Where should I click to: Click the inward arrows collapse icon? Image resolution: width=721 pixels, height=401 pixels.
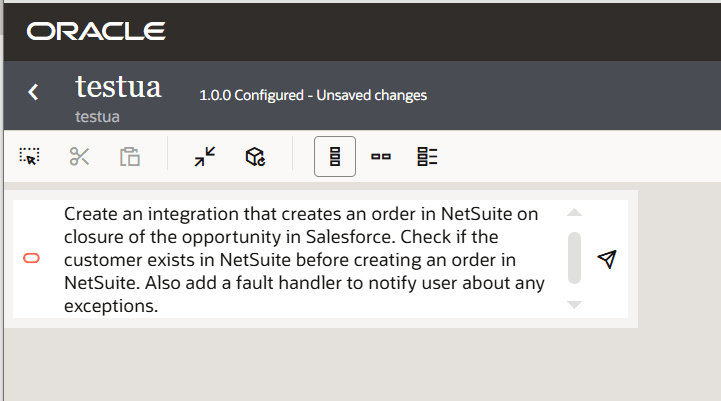[205, 156]
